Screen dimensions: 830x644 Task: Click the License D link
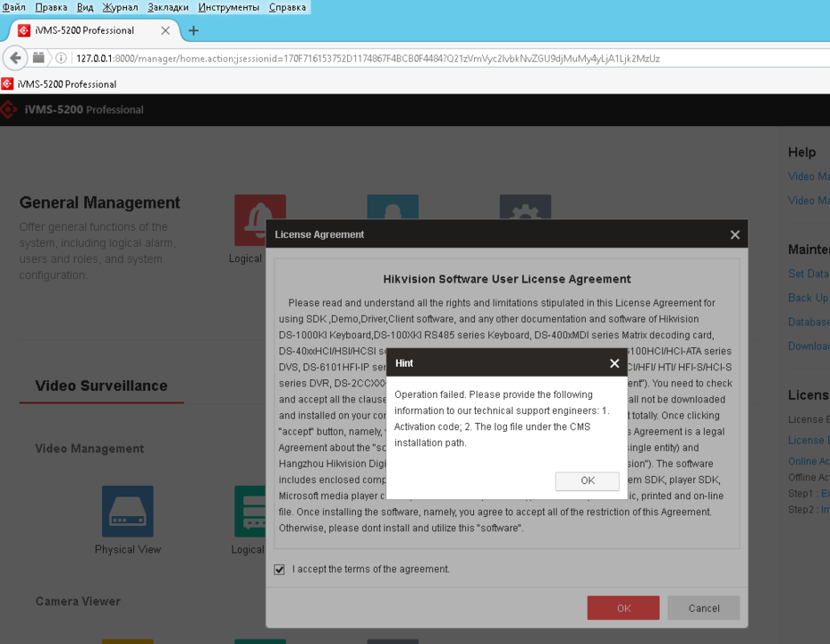[809, 440]
